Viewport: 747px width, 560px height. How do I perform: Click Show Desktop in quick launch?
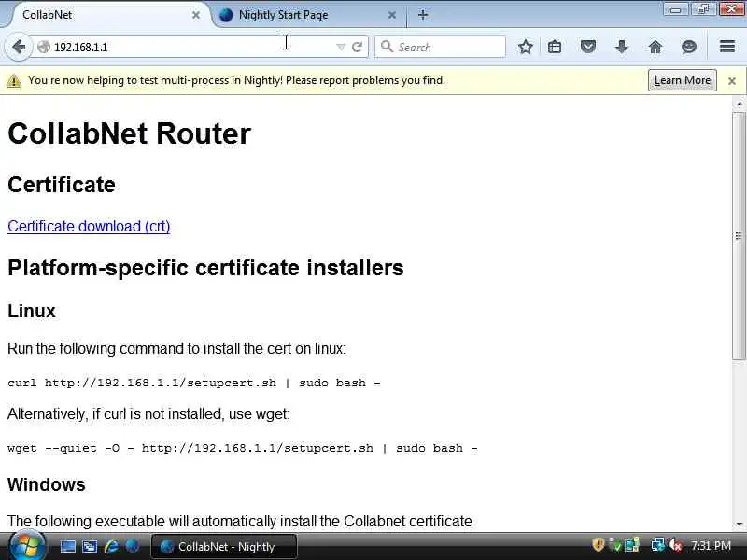click(x=67, y=546)
